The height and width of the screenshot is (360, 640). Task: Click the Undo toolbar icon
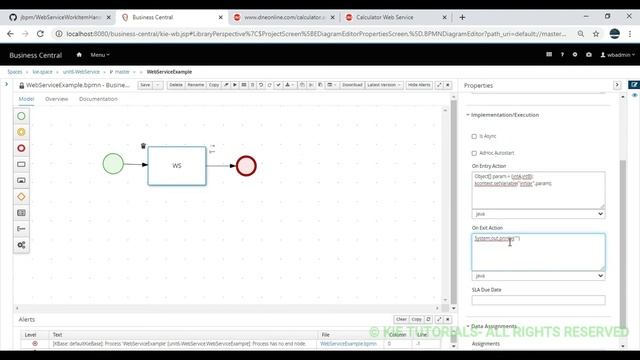[261, 85]
